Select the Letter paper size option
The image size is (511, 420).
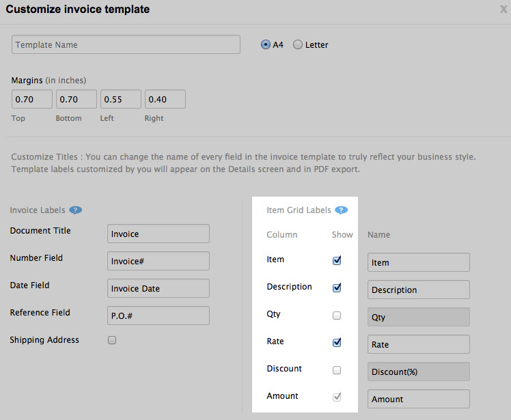(x=298, y=44)
